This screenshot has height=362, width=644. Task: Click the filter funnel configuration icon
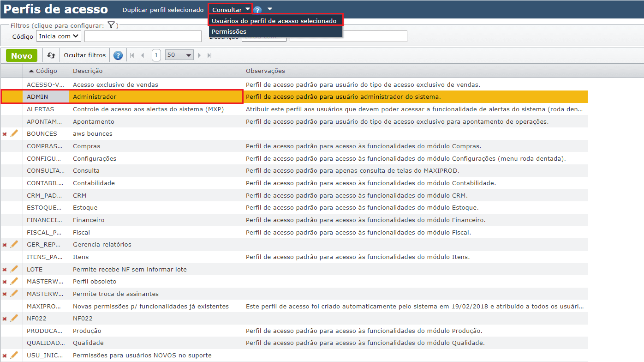click(111, 25)
